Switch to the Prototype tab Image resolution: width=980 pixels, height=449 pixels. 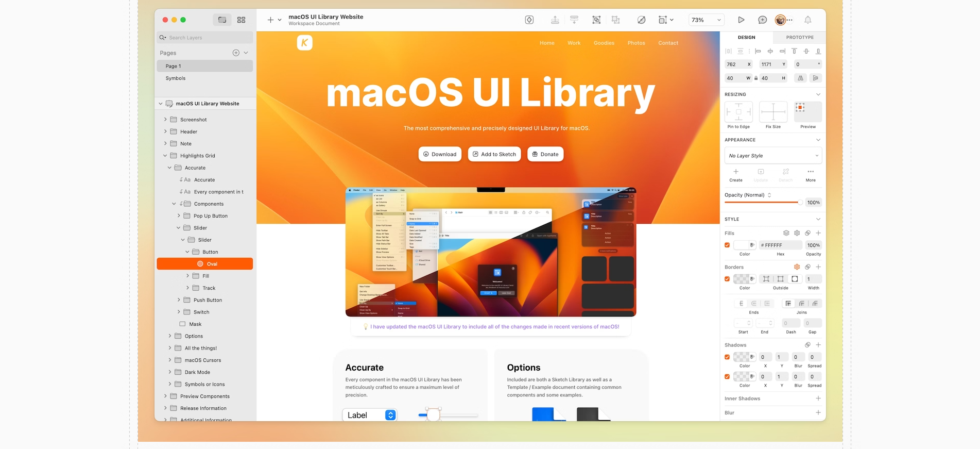point(800,37)
